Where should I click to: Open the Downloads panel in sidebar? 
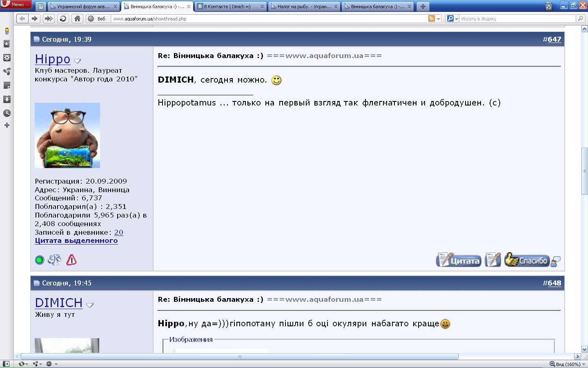tap(7, 99)
